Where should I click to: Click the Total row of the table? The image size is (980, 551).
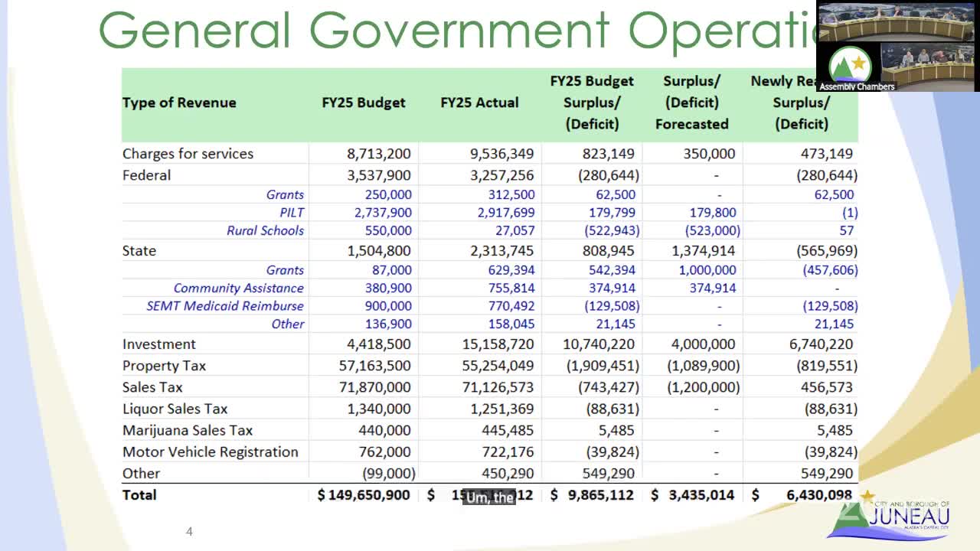(x=140, y=495)
